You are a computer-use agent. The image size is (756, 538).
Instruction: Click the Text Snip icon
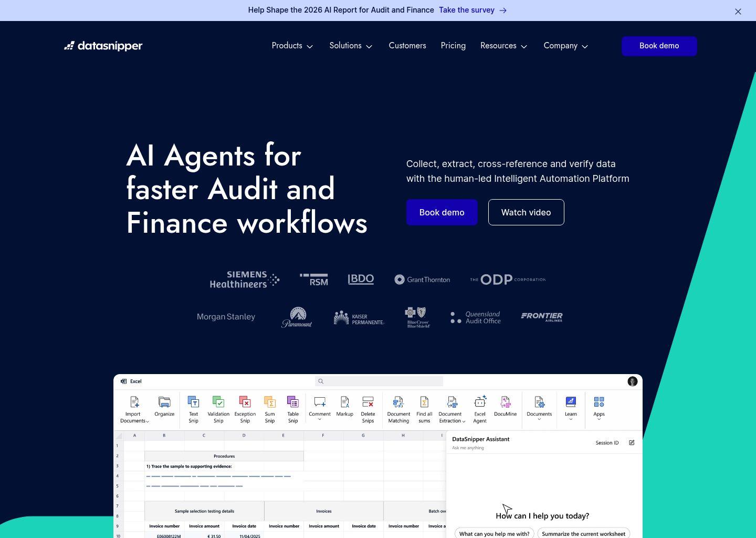193,402
